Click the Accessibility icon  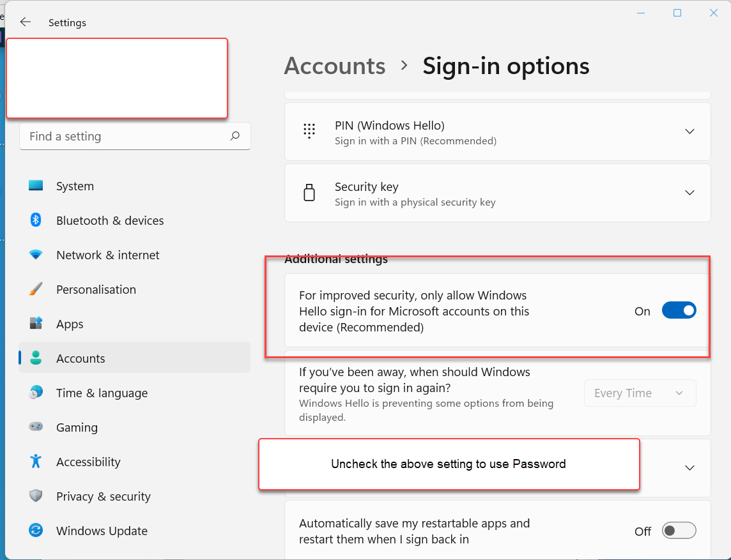(x=36, y=462)
